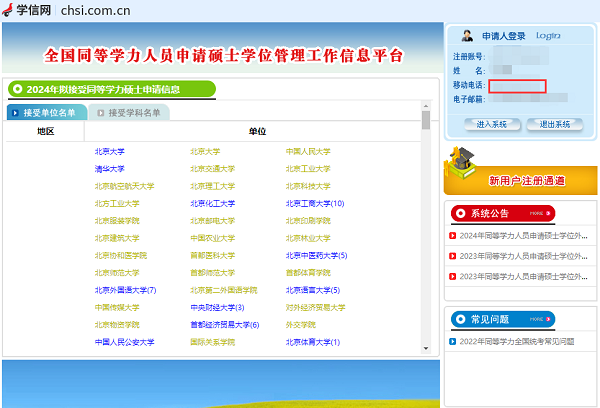Screen dimensions: 600x408
Task: Switch to 接受单位名单 tab
Action: pos(47,113)
